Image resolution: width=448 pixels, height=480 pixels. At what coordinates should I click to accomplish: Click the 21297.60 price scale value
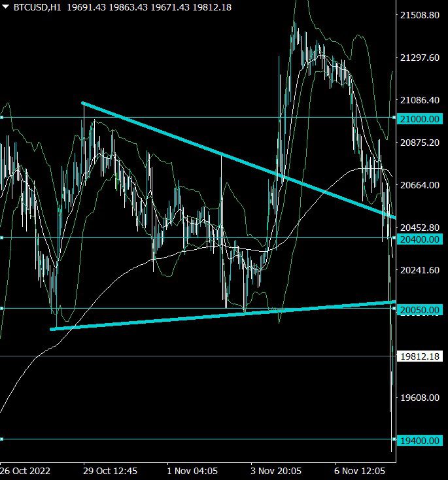419,58
